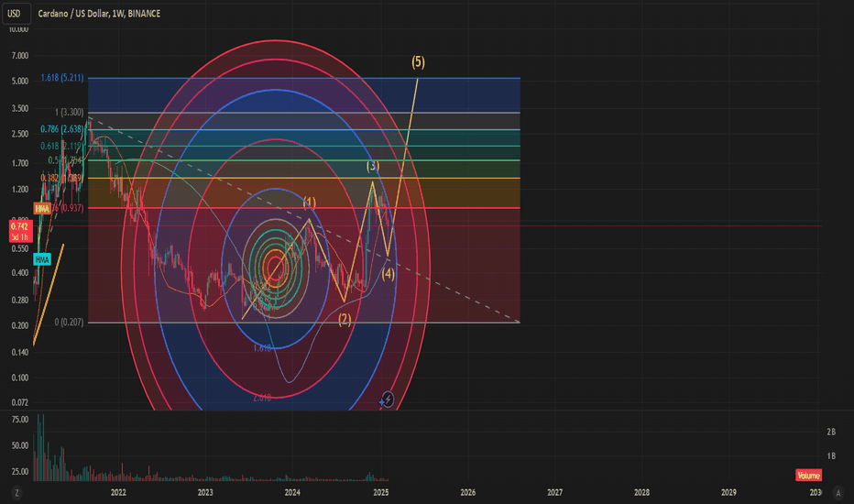This screenshot has height=504, width=854.
Task: Click the 2024 year on time axis
Action: 292,493
